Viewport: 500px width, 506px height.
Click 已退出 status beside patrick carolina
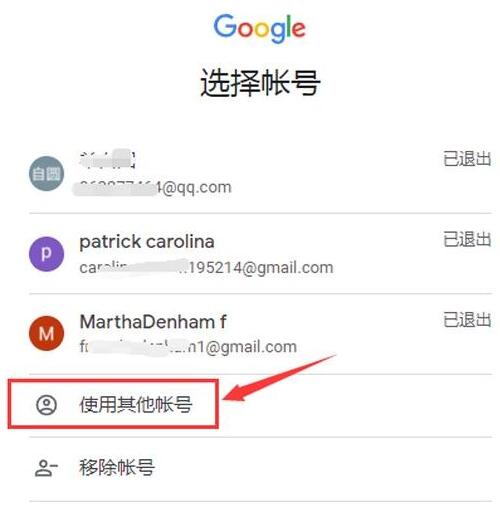(x=467, y=239)
